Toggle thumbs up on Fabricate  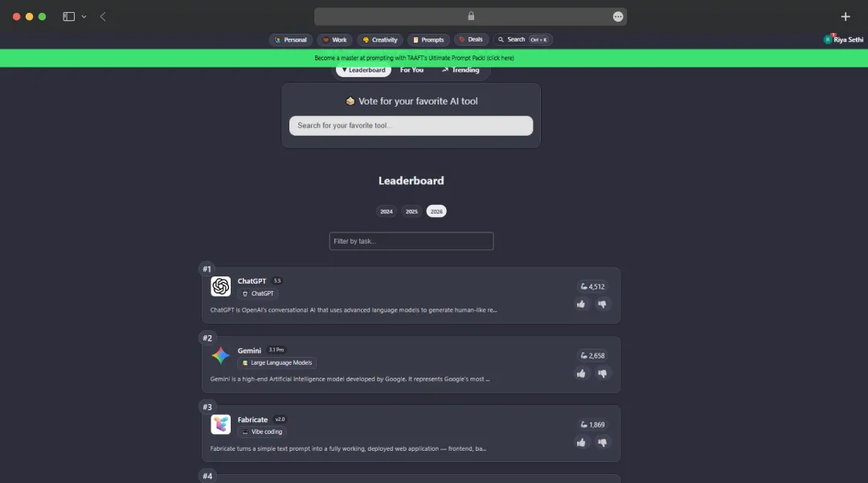[x=581, y=442]
